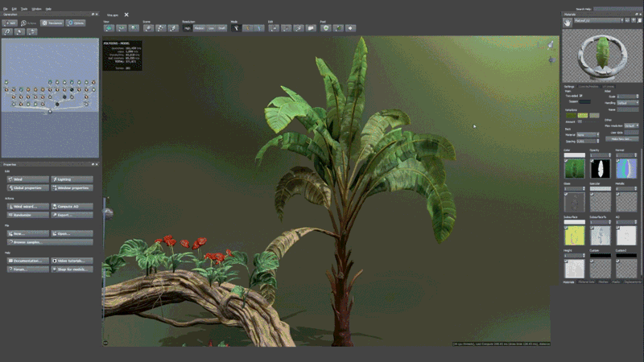
Task: Open the Tools menu
Action: click(24, 9)
